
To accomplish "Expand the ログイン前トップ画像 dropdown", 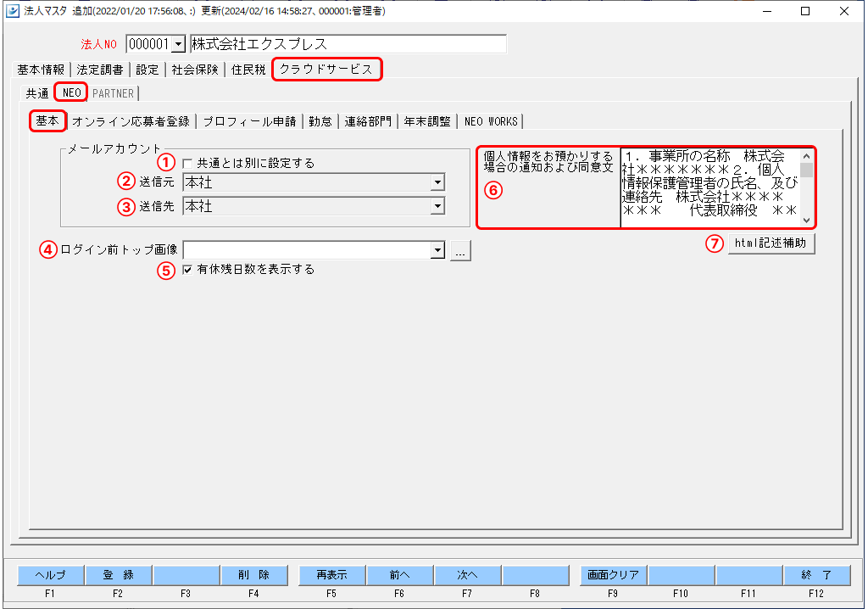I will [x=438, y=250].
